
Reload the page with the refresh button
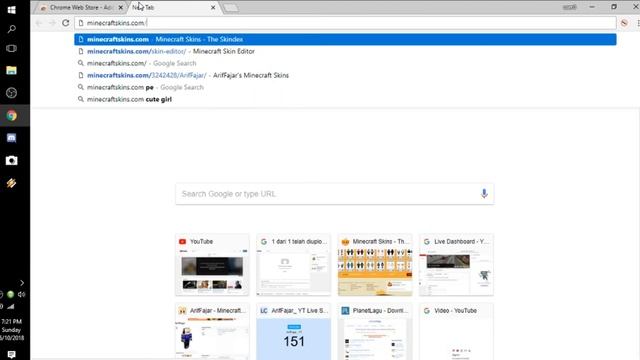click(x=66, y=23)
